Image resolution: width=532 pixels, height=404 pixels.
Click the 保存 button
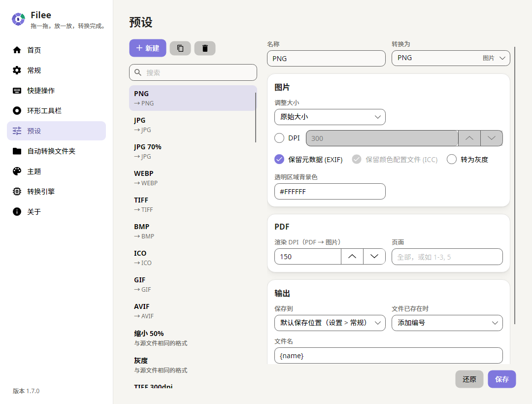[502, 379]
